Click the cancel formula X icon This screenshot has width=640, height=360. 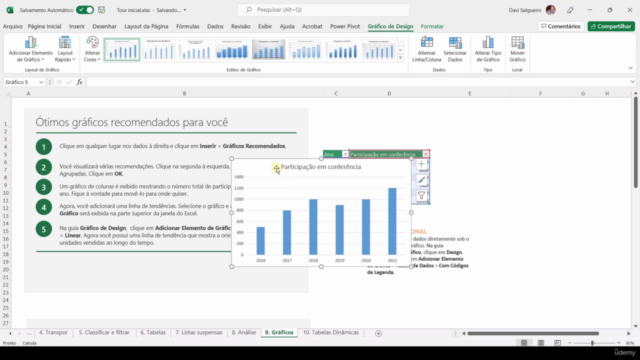click(59, 82)
